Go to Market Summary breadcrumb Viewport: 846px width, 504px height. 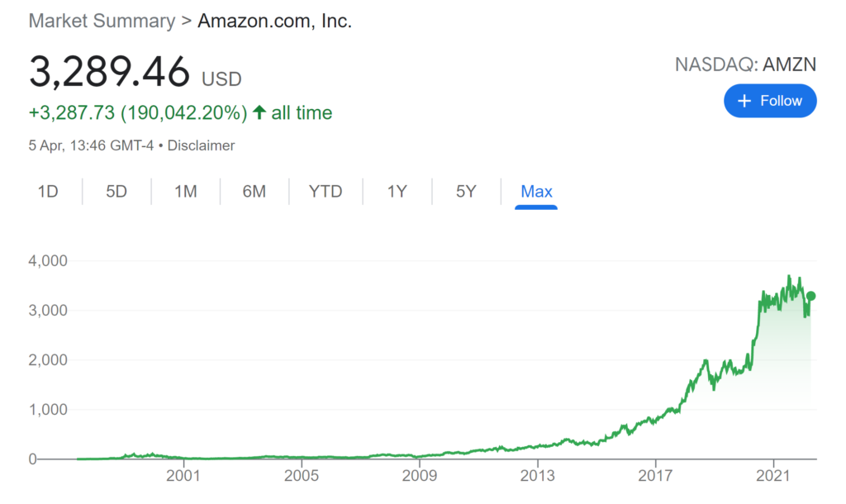point(102,21)
